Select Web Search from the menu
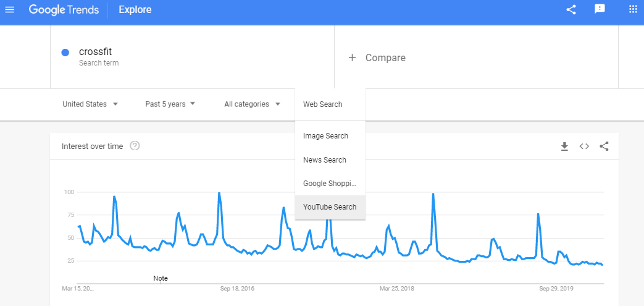644x306 pixels. pyautogui.click(x=323, y=104)
